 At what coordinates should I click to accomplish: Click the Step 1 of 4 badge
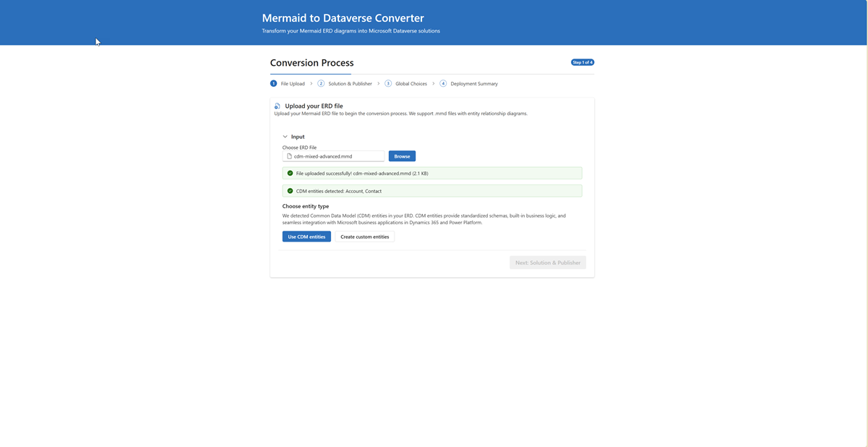tap(583, 62)
